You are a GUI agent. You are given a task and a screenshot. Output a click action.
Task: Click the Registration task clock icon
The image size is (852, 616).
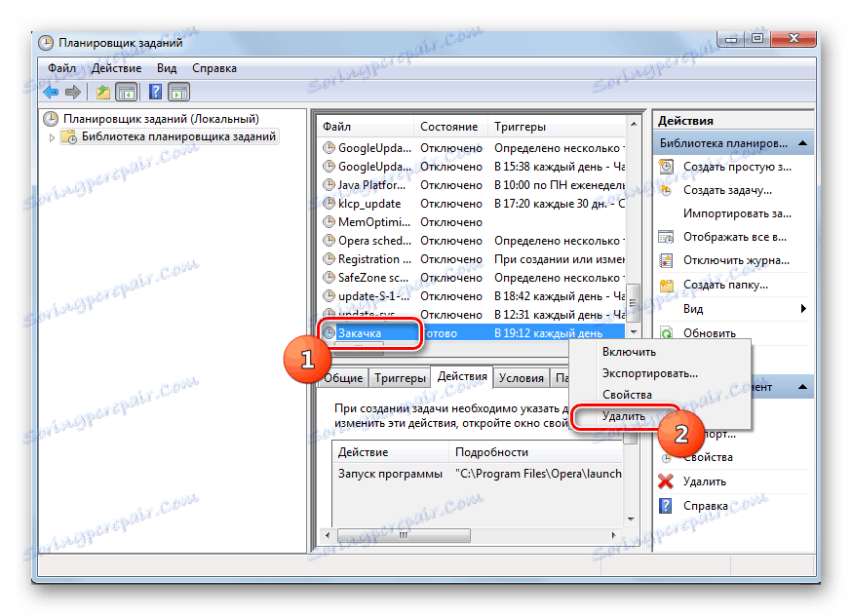click(x=329, y=258)
